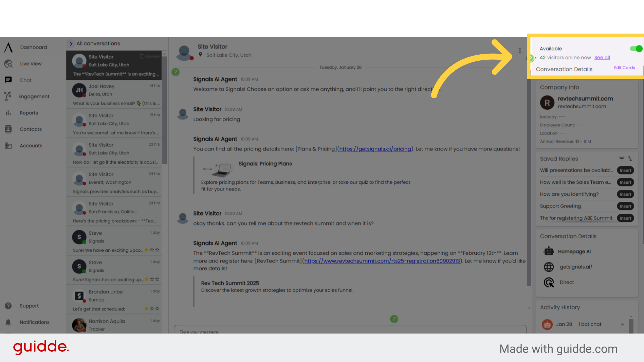Image resolution: width=644 pixels, height=362 pixels.
Task: Open the Reports bar chart icon
Action: pyautogui.click(x=8, y=113)
